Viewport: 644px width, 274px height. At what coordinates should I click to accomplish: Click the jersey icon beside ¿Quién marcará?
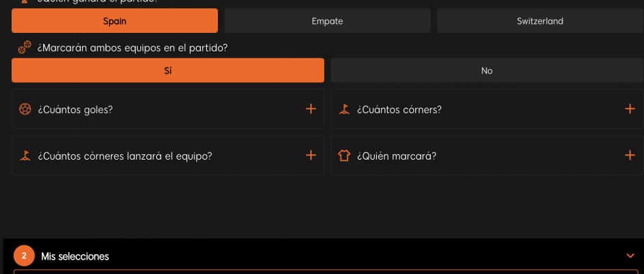[x=344, y=155]
